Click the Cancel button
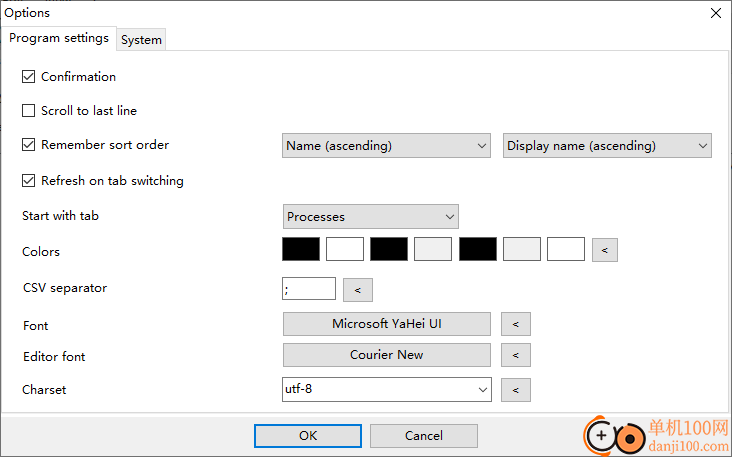 (x=423, y=436)
